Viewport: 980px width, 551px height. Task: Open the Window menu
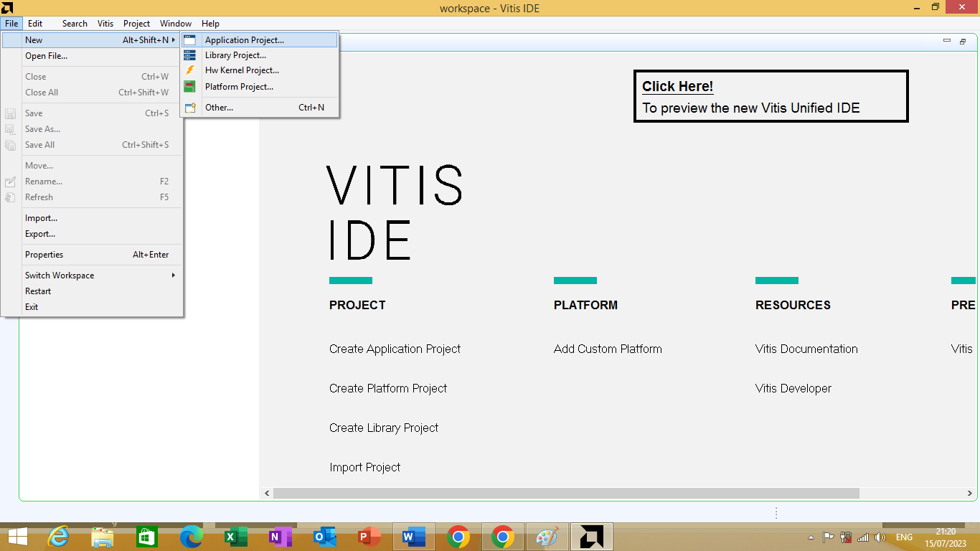pyautogui.click(x=176, y=24)
